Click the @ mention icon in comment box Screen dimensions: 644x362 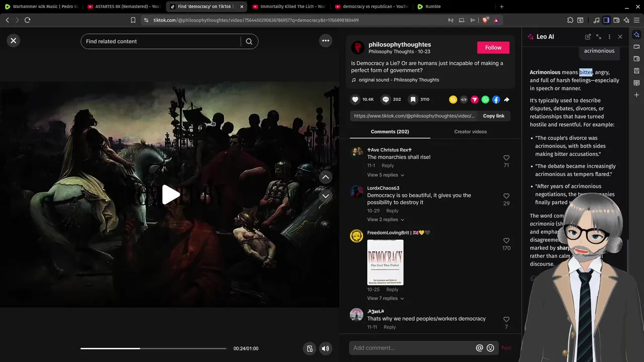coord(479,348)
